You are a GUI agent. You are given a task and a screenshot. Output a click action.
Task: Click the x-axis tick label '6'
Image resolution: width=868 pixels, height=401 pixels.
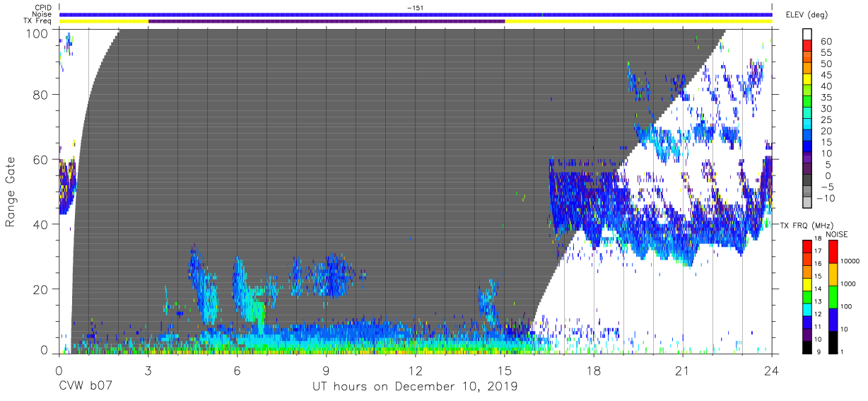237,370
